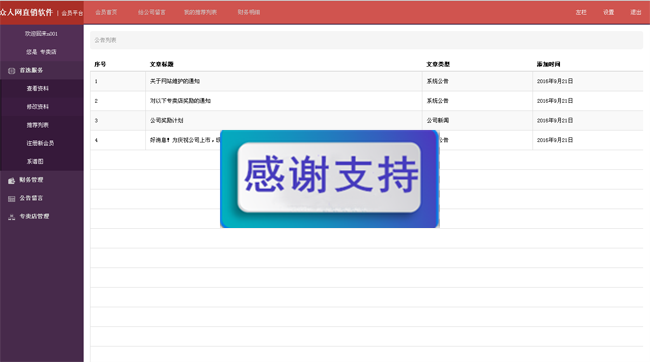Open 财务管理 via its wallet icon
650x362 pixels.
coord(12,180)
